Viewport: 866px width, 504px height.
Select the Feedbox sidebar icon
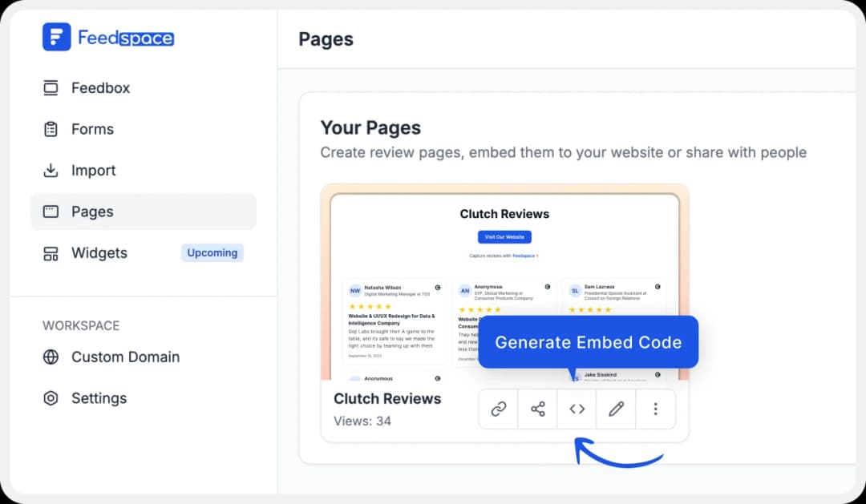[50, 88]
